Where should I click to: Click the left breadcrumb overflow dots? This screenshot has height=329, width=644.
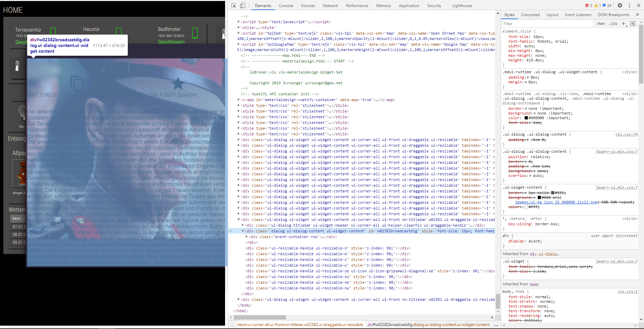click(x=232, y=325)
